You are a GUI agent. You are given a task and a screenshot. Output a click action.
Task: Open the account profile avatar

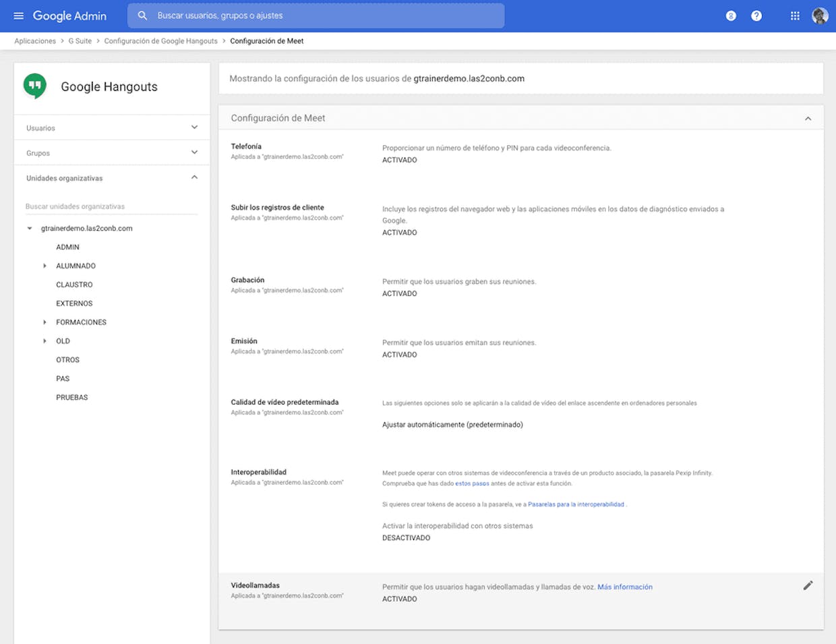click(820, 16)
